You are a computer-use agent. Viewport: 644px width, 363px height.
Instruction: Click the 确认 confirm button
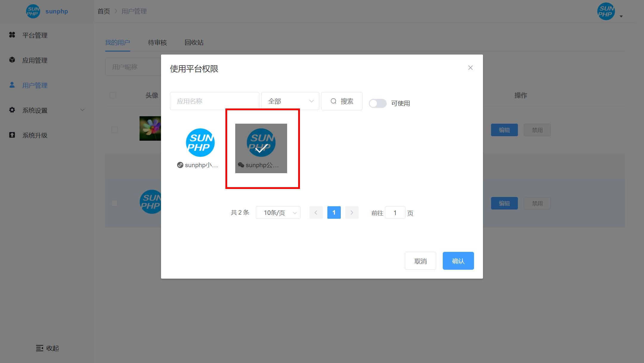point(458,260)
